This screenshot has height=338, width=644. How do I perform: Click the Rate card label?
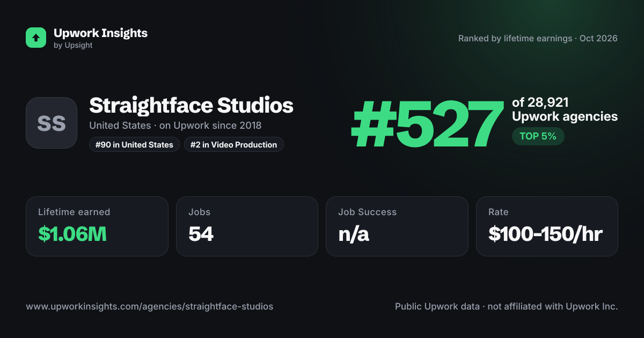(x=498, y=212)
